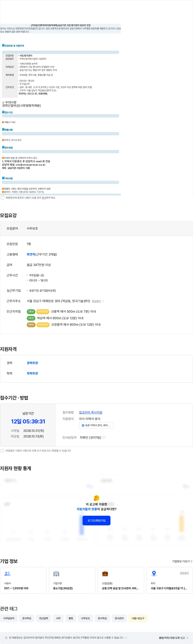Click the 서울 구로구 디지털로33길 address text
Screen dimensions: 193x644
(x=169, y=588)
